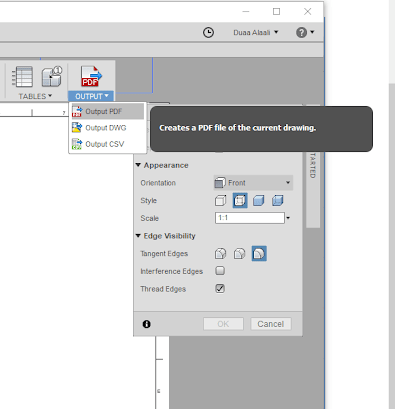The image size is (395, 409).
Task: Select the Balloon tool icon
Action: [52, 76]
